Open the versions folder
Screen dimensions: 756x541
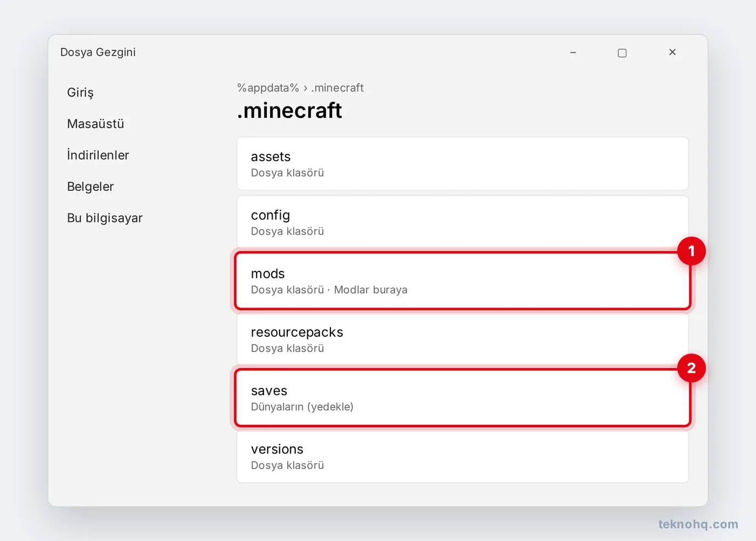(x=463, y=457)
